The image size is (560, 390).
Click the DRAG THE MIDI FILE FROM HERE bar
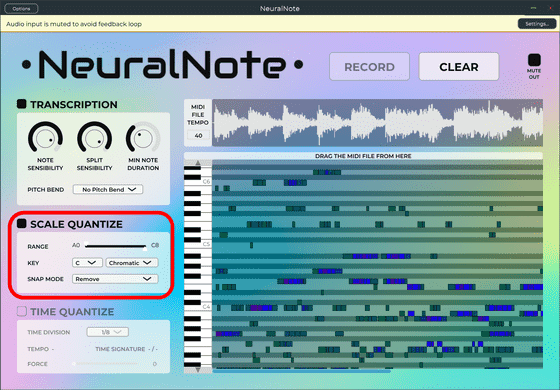click(x=363, y=156)
